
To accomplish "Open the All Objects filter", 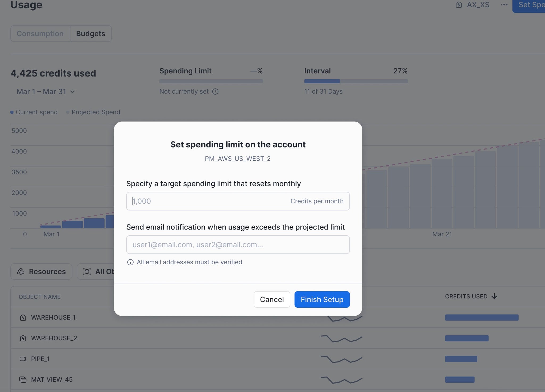I will click(x=98, y=272).
